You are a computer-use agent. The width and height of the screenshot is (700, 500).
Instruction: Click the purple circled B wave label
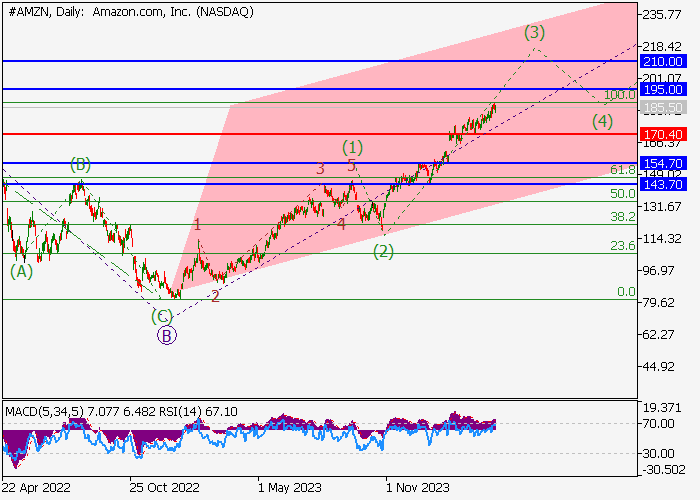pos(167,335)
